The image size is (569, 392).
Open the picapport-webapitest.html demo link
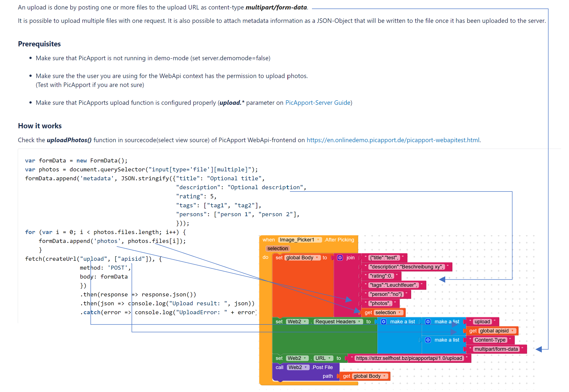tap(393, 140)
